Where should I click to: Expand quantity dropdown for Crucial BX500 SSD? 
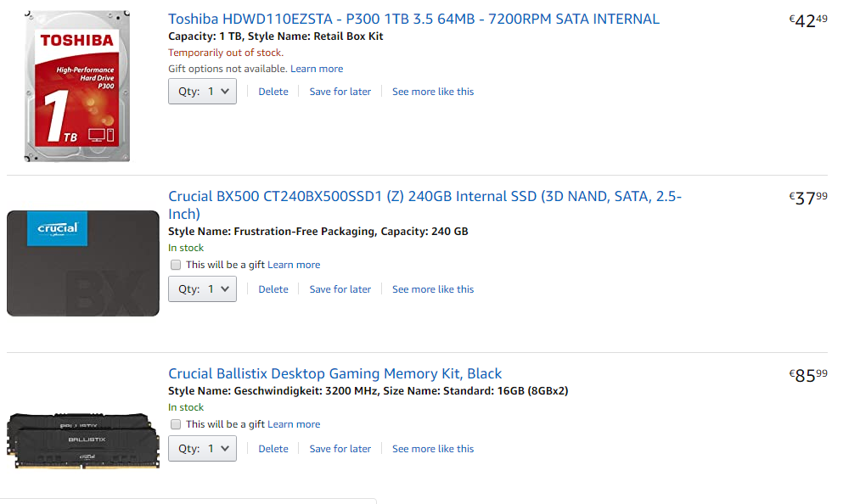tap(202, 289)
